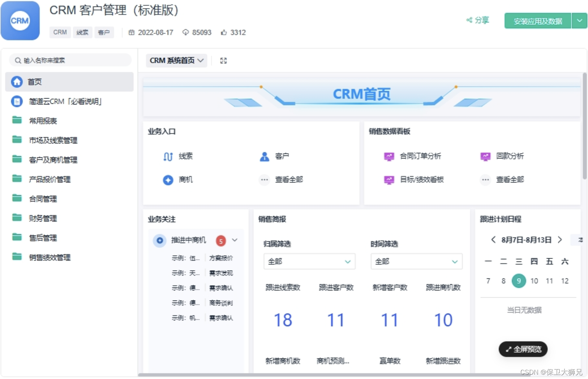Click the 新增商机数 metric label
The height and width of the screenshot is (379, 588).
283,361
